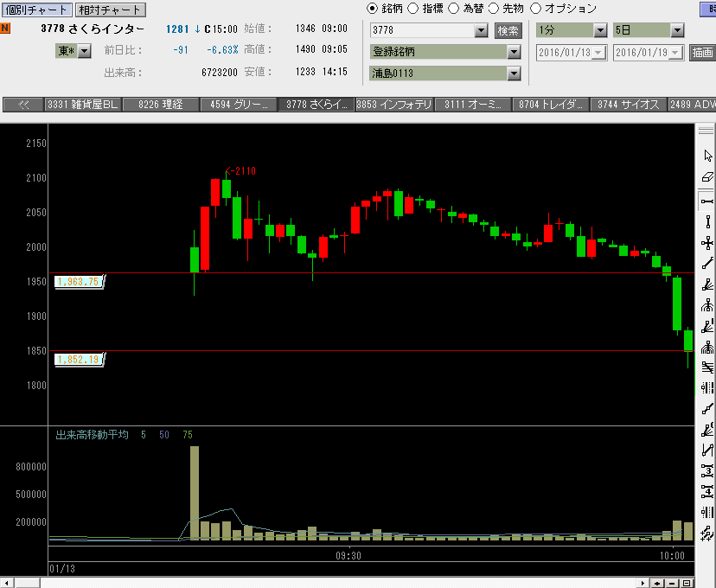Select the 為替 radio button
Image resolution: width=716 pixels, height=588 pixels.
pyautogui.click(x=453, y=9)
